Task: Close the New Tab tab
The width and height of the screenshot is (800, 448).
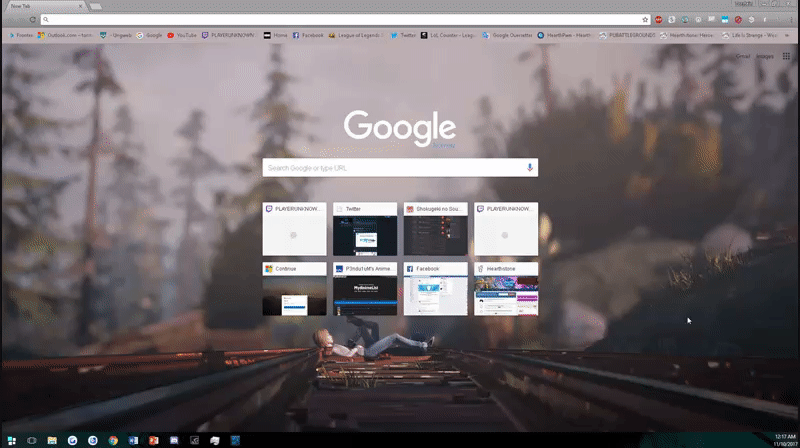Action: click(x=80, y=6)
